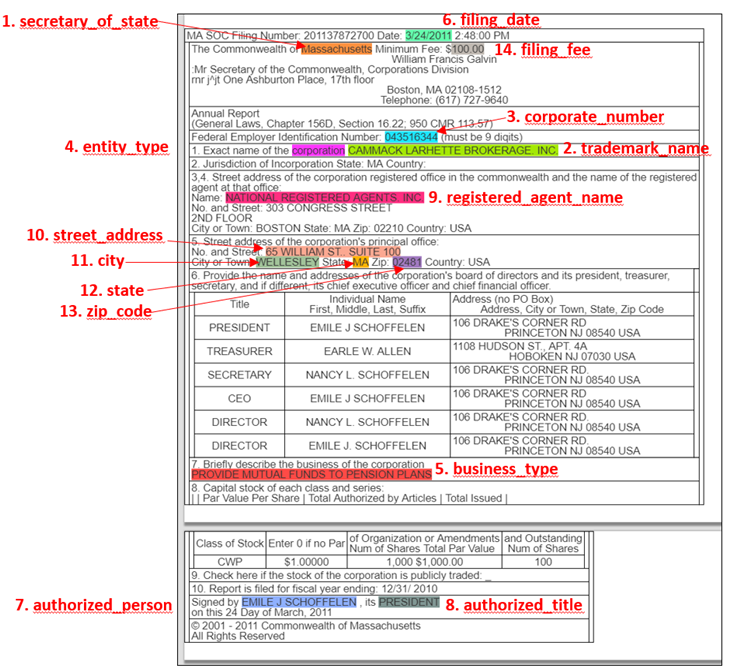729x669 pixels.
Task: Select PROVIDE MUTUAL FUNDS TO PENSION PLANS text
Action: [x=311, y=474]
